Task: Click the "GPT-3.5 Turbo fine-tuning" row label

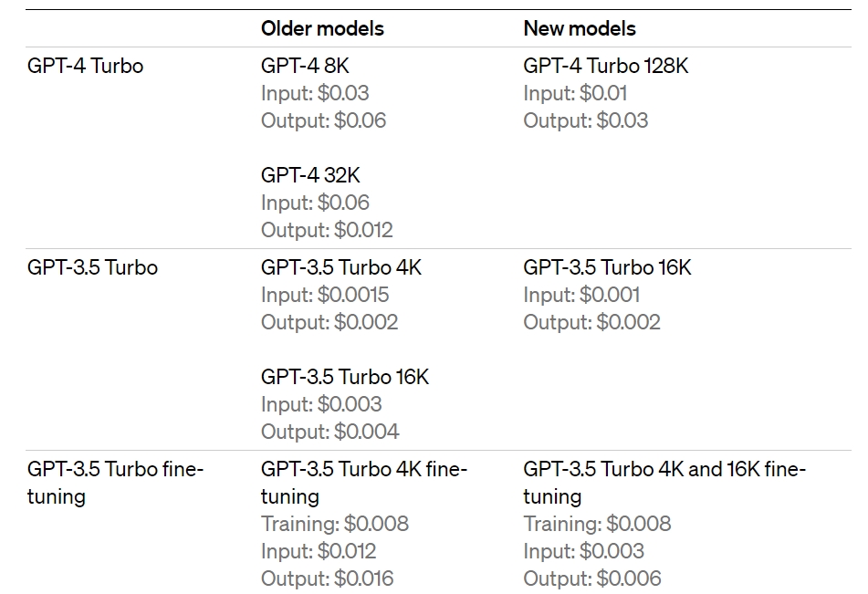Action: pos(115,483)
